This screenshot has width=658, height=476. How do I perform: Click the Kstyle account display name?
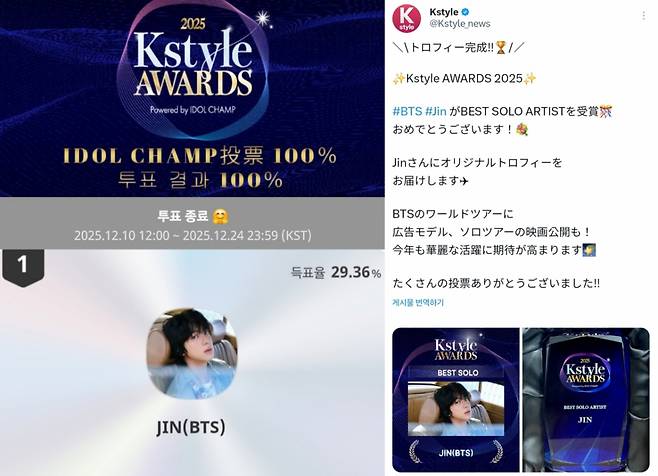444,12
